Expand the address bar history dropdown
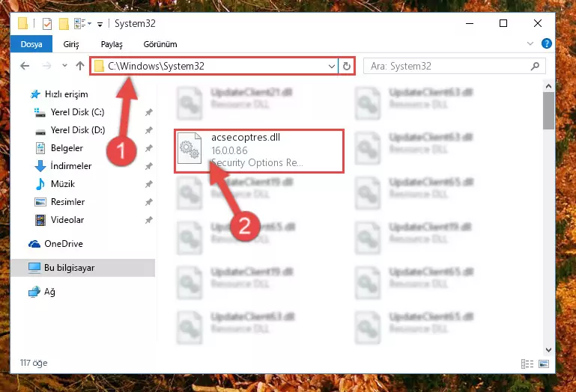Image resolution: width=576 pixels, height=392 pixels. tap(331, 67)
